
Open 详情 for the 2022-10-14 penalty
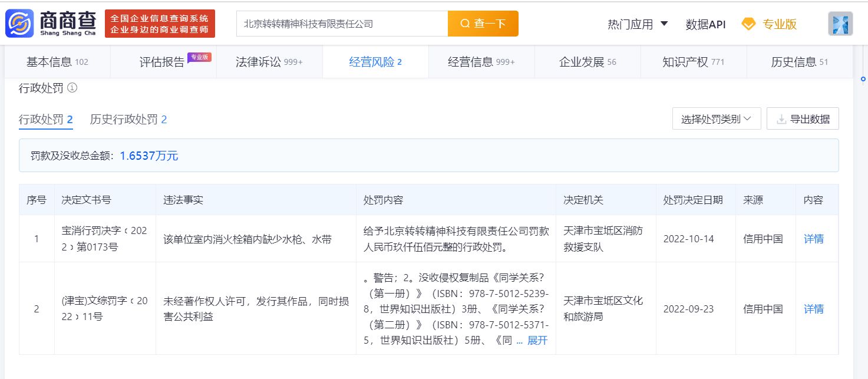click(x=814, y=239)
